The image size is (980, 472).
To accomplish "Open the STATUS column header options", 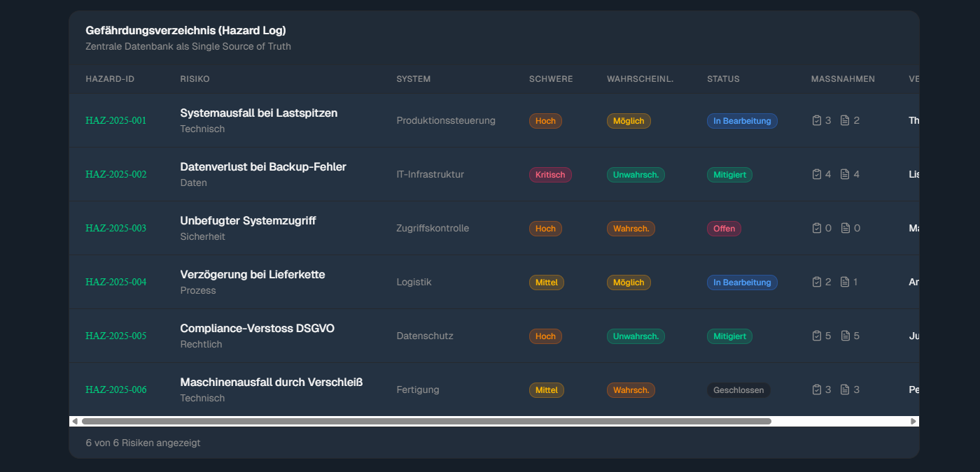I will [x=722, y=79].
